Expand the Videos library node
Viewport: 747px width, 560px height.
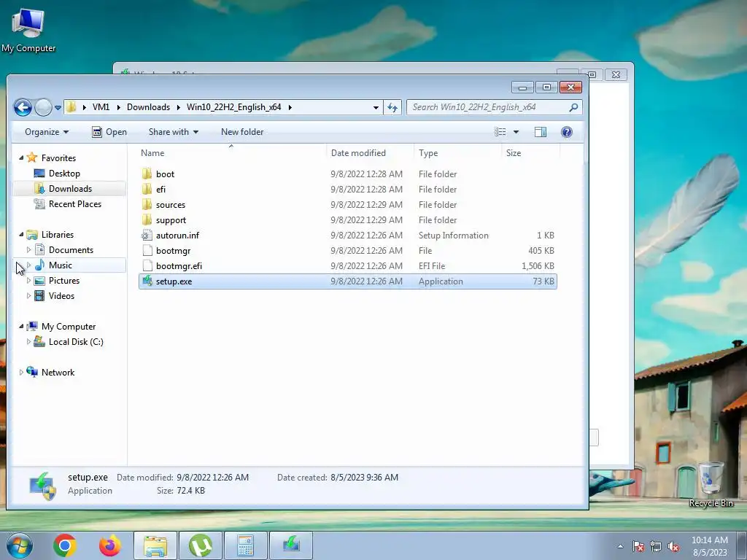28,296
